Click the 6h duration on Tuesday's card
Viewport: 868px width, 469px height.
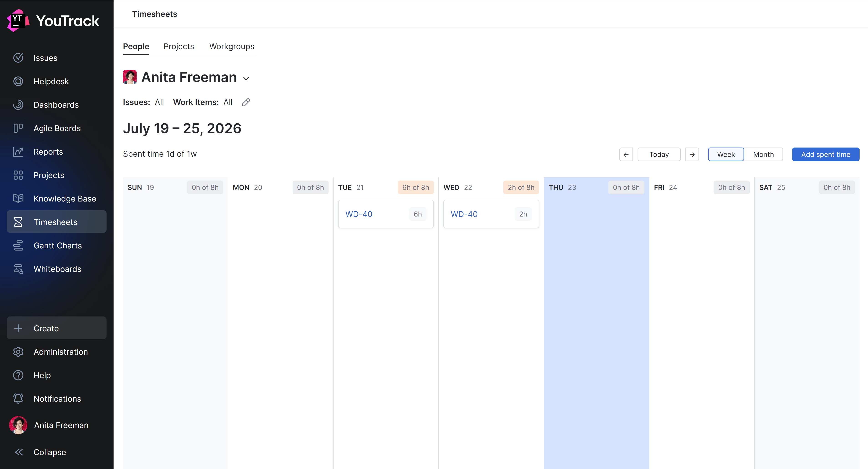(x=417, y=214)
